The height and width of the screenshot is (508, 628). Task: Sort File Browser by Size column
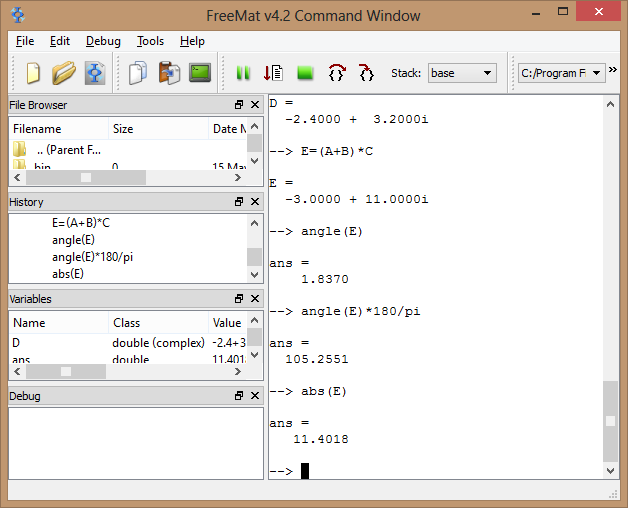coord(158,129)
